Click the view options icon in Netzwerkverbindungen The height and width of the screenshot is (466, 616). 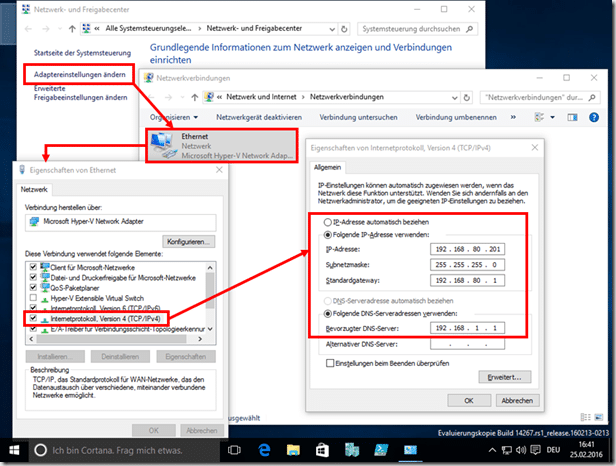coord(540,117)
